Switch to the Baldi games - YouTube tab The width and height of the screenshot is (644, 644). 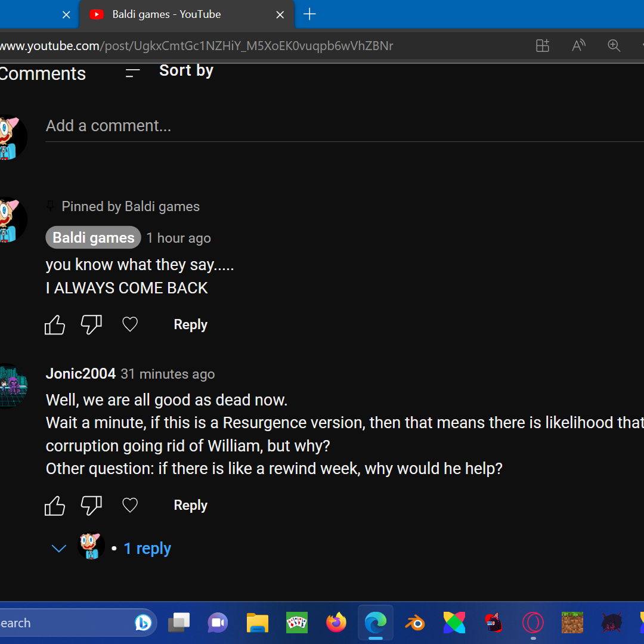click(187, 14)
